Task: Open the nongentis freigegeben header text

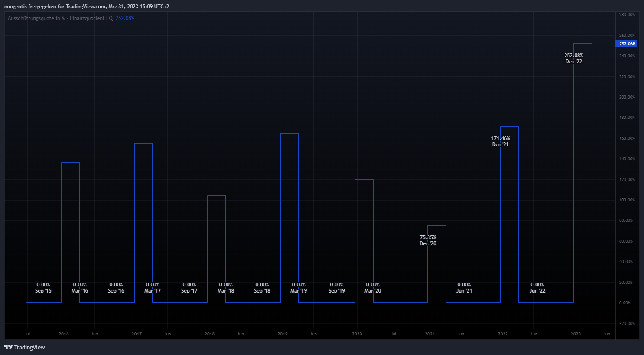Action: pos(86,7)
